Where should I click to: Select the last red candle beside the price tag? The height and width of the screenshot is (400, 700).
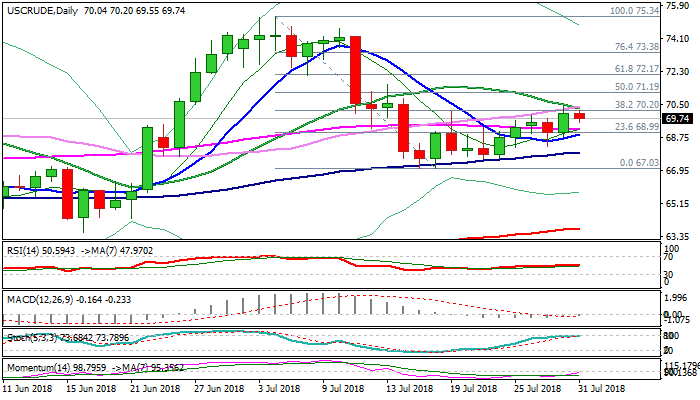(579, 117)
